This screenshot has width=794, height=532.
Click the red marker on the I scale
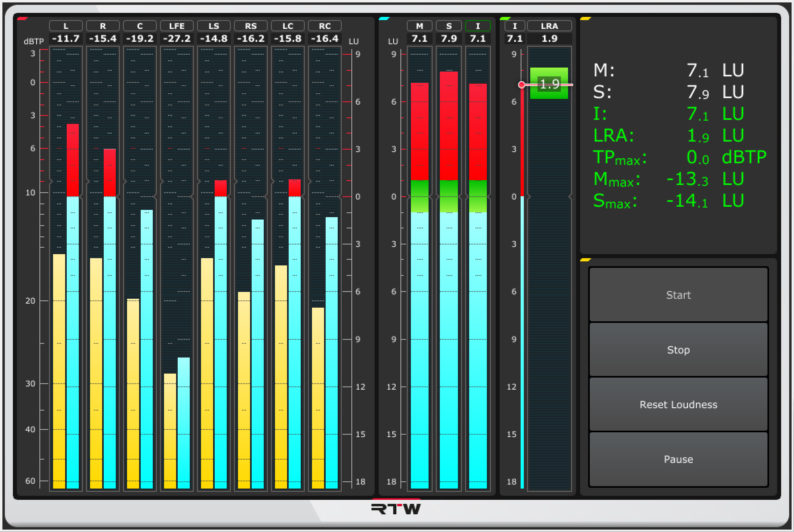click(521, 84)
